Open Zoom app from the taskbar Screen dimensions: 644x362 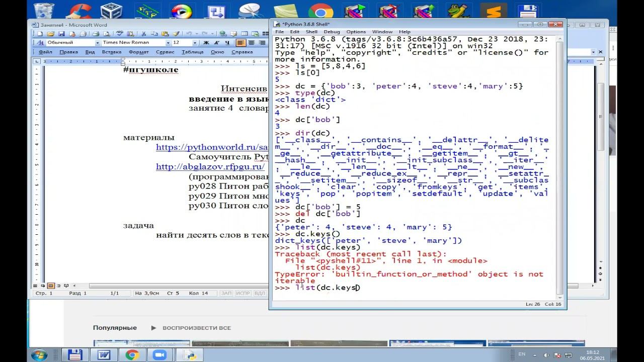tap(159, 355)
